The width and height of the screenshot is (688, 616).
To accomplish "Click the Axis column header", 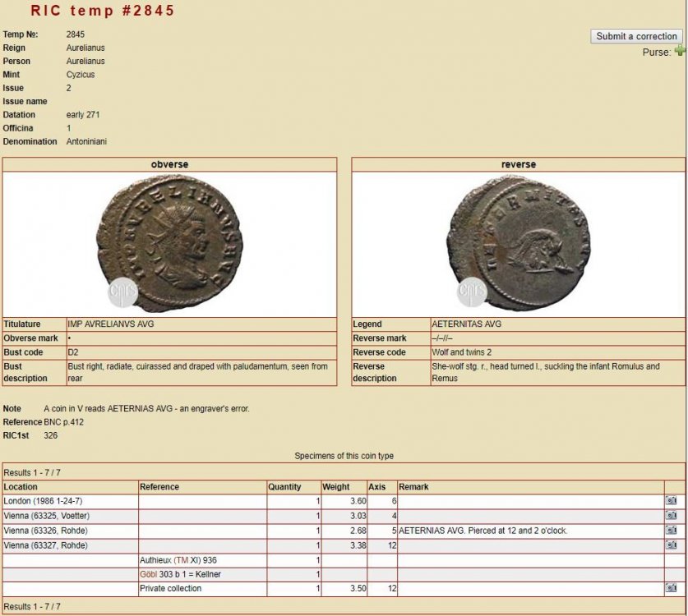I will [376, 487].
